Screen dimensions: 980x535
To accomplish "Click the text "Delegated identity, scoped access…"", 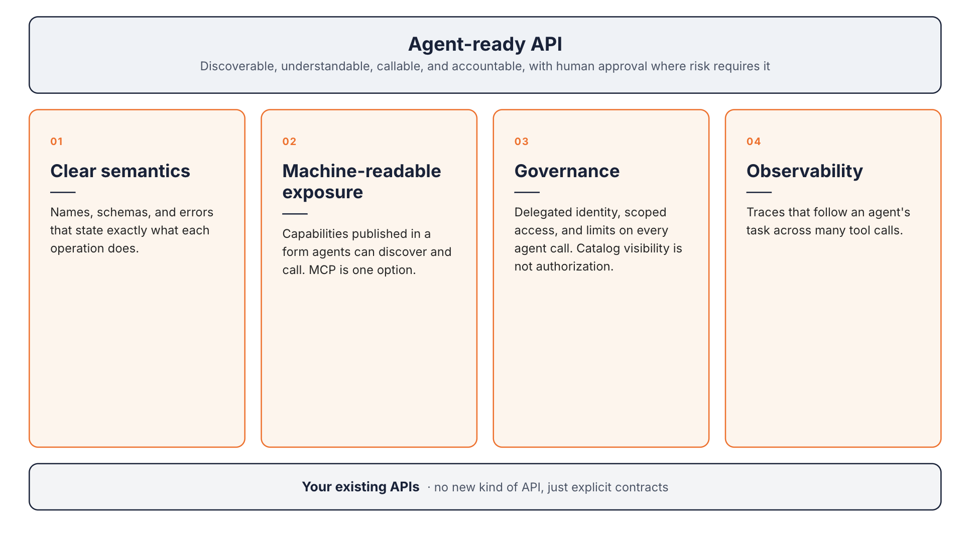I will click(598, 239).
